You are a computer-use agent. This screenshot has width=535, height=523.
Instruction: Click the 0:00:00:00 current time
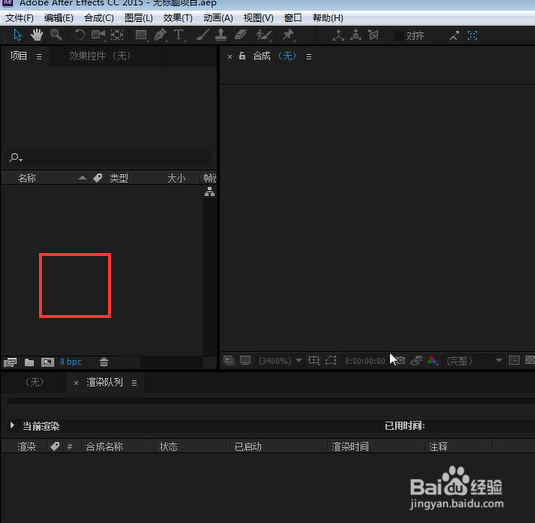365,361
